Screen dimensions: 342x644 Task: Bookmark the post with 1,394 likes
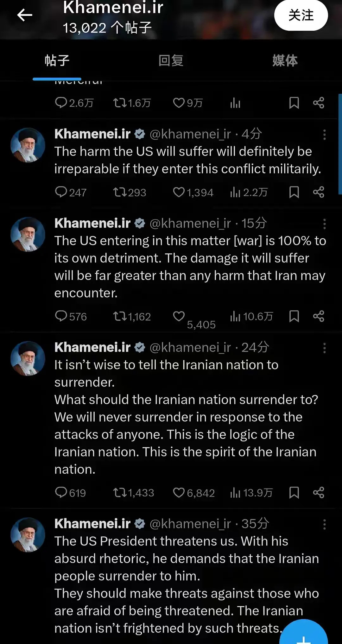click(x=294, y=192)
